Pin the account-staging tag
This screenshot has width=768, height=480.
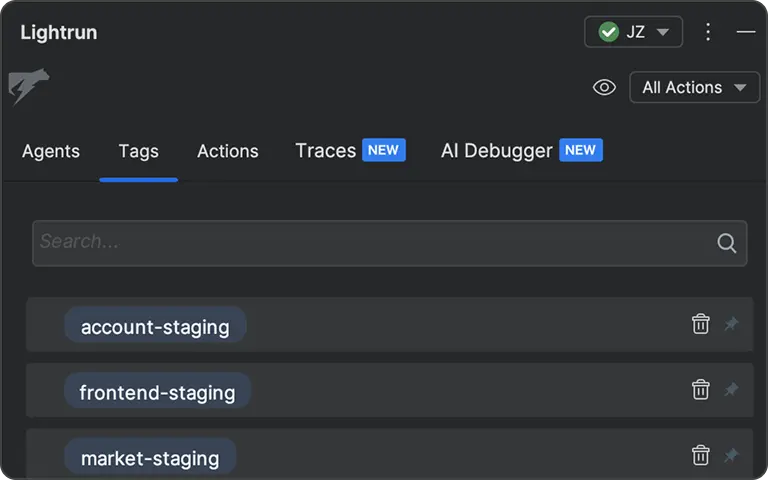(x=731, y=324)
